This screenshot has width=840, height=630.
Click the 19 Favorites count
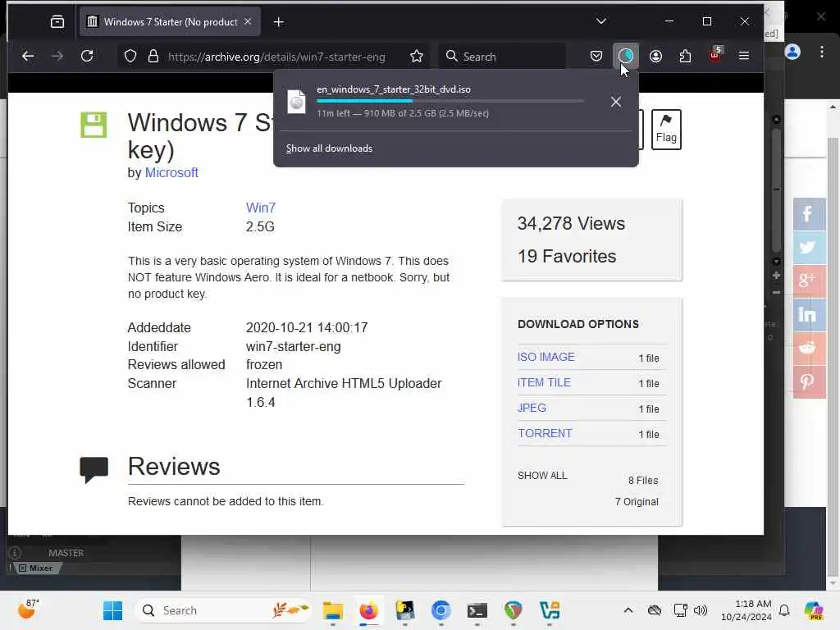(567, 256)
